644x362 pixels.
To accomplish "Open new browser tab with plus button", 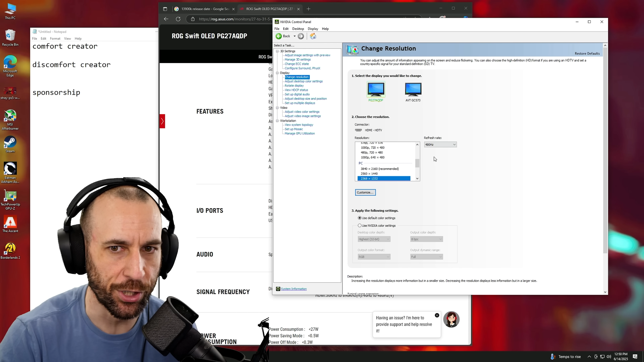I will [309, 9].
